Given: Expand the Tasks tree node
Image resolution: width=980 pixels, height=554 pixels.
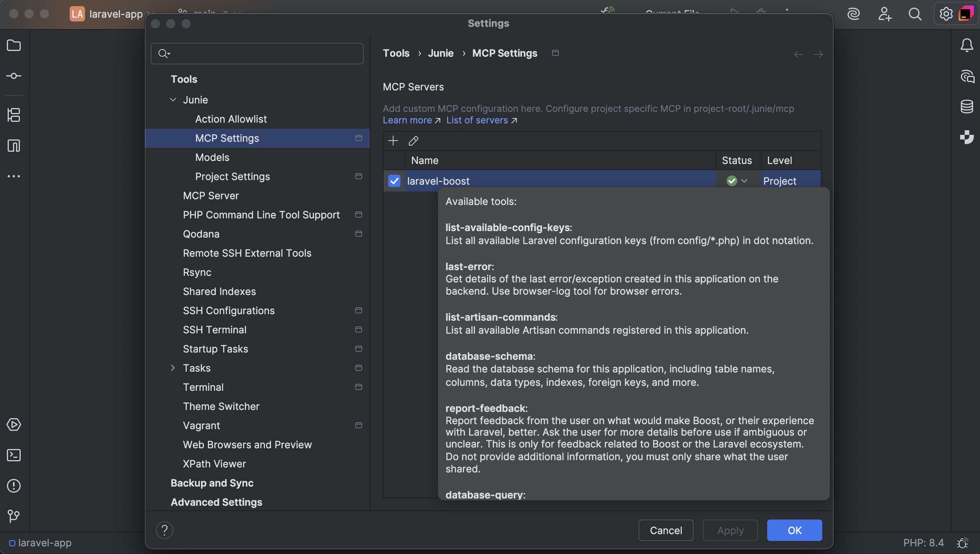Looking at the screenshot, I should pos(173,368).
